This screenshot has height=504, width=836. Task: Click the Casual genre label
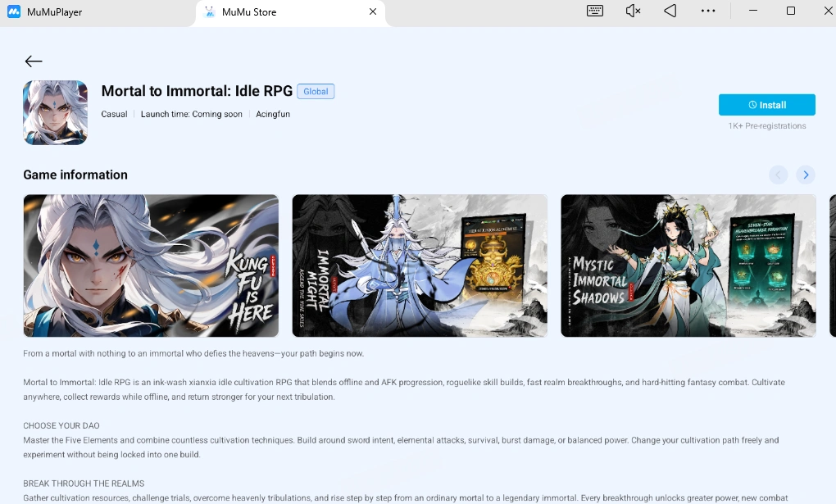click(x=114, y=114)
